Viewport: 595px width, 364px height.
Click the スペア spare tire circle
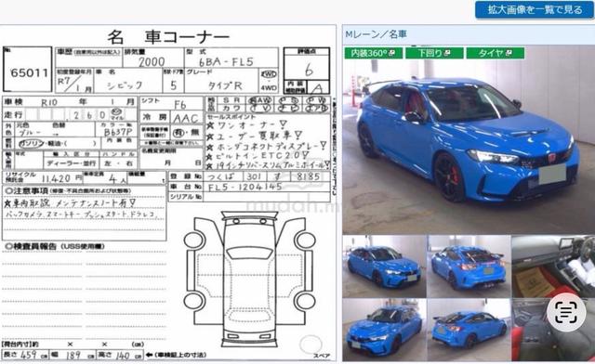pos(311,344)
